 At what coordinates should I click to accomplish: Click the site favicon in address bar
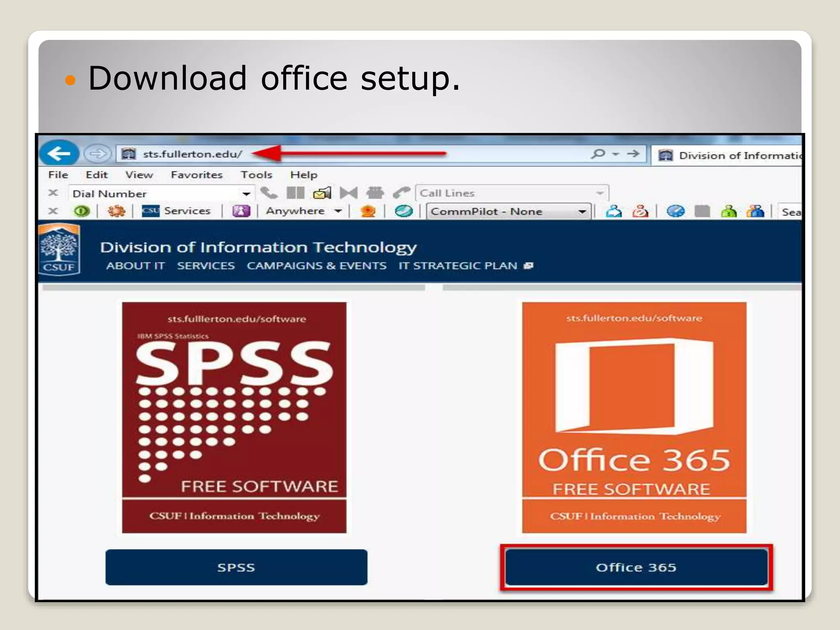click(x=128, y=154)
